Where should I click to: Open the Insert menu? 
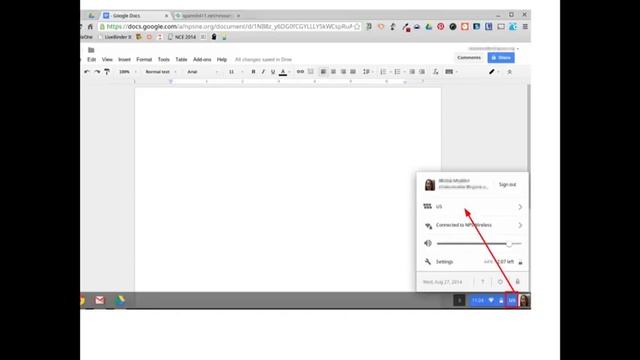124,60
